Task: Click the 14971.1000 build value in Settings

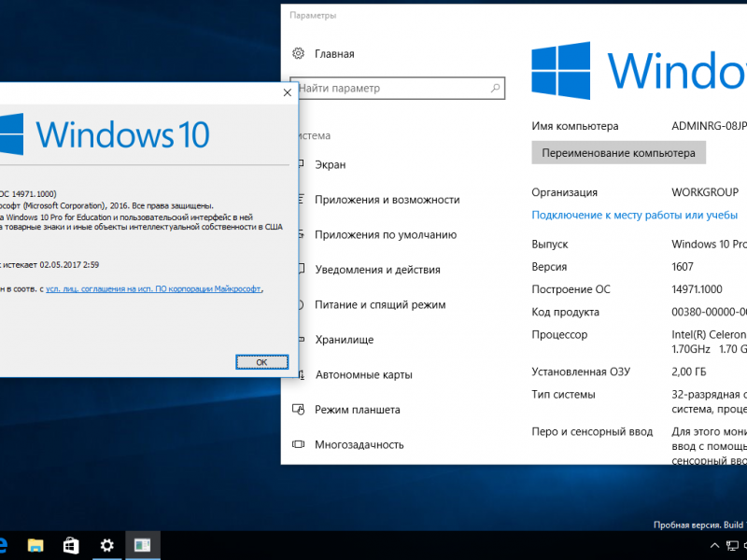Action: pos(697,289)
